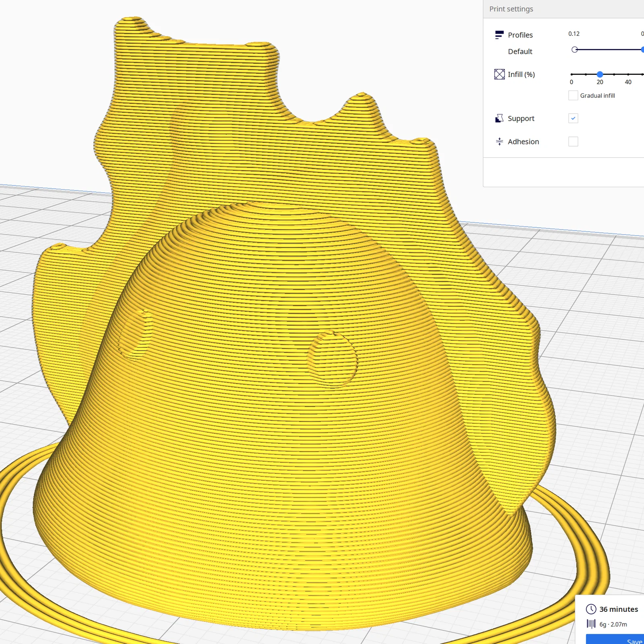
Task: Click the Adhesion icon
Action: (500, 141)
